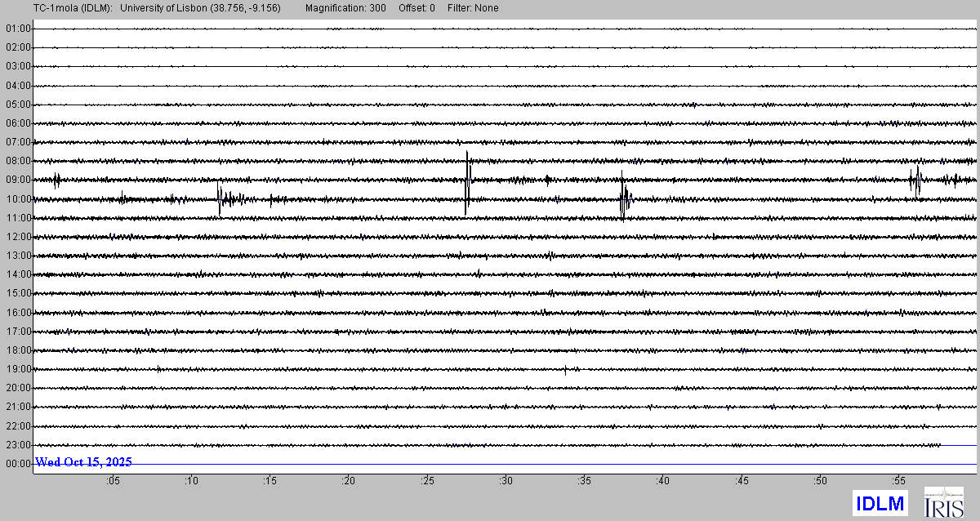Click the "Filter: None" header label
The width and height of the screenshot is (980, 521).
coord(473,8)
